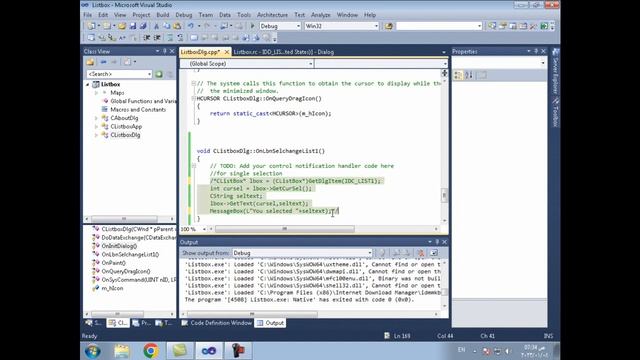Click the Find in Files icon

(x=388, y=26)
